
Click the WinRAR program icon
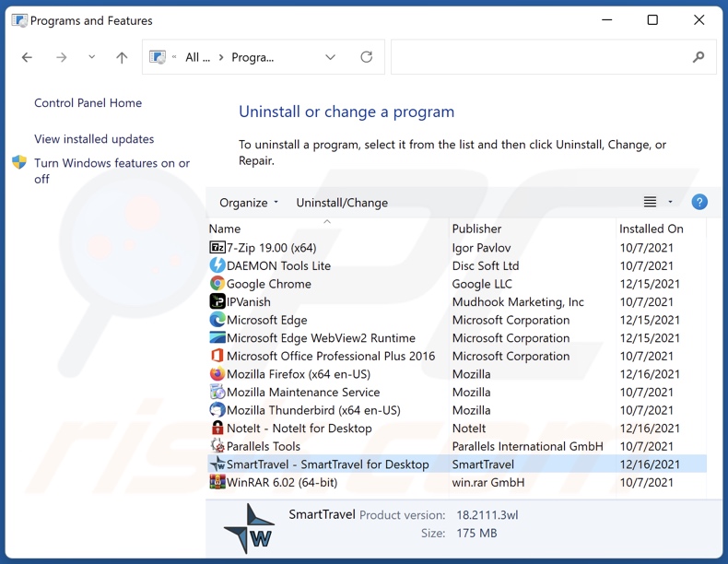(x=217, y=482)
